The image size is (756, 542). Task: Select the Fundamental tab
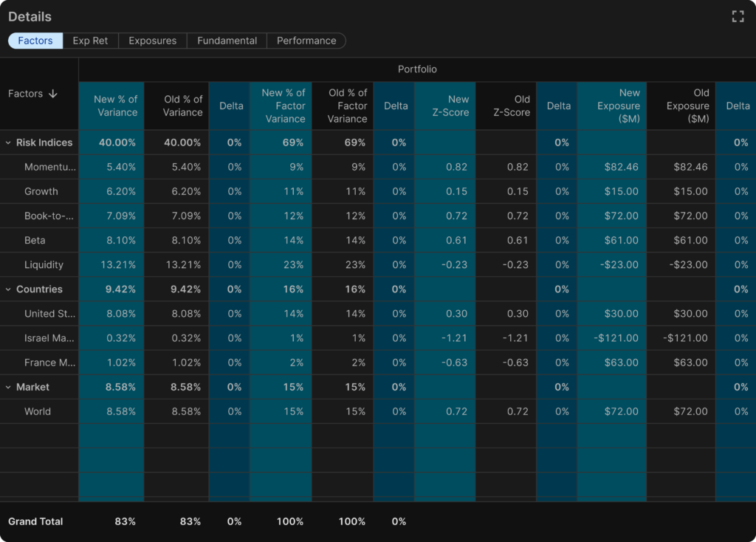coord(227,41)
